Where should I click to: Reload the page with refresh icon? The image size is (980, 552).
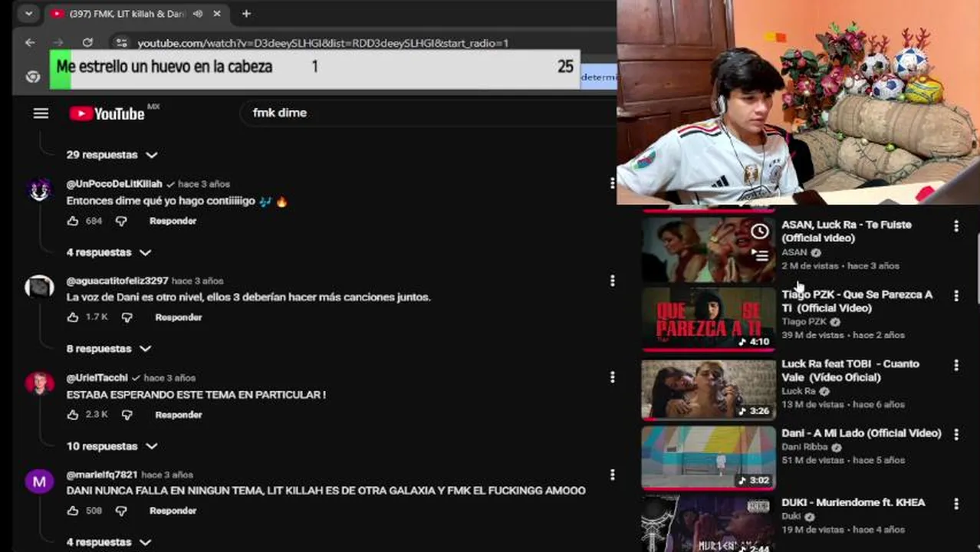pyautogui.click(x=87, y=43)
